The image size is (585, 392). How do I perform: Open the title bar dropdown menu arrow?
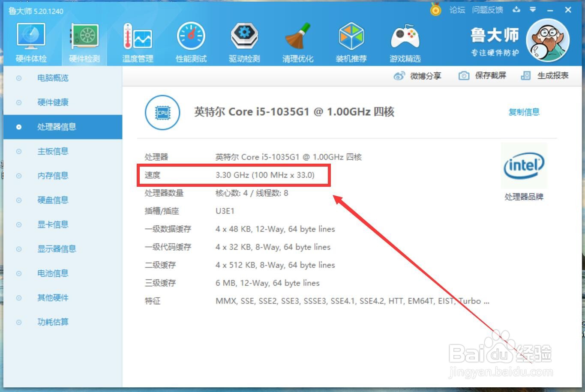533,9
